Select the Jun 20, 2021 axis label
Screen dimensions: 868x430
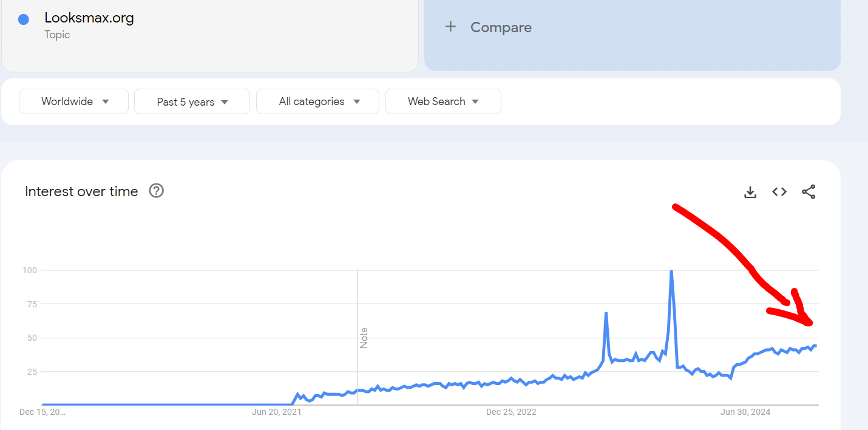277,412
